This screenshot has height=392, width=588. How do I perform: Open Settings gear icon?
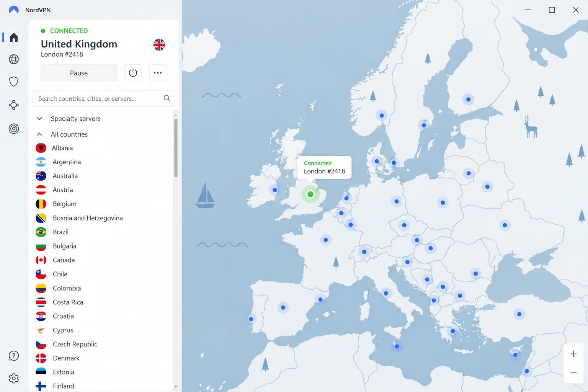click(x=14, y=378)
